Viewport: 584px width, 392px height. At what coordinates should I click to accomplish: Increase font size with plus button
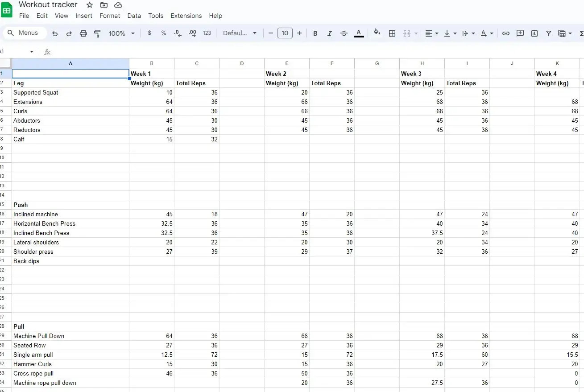pyautogui.click(x=299, y=33)
